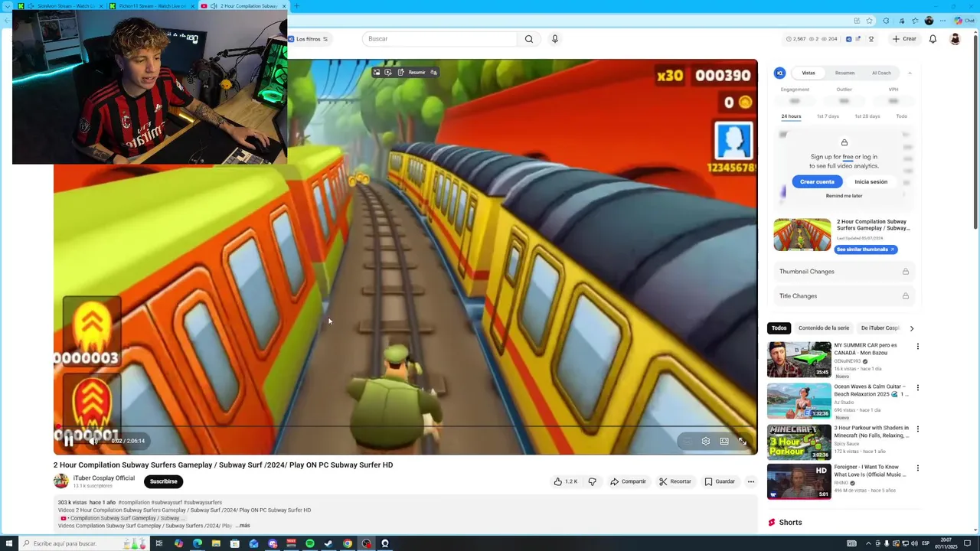
Task: Open Spotify from the taskbar
Action: 310,543
